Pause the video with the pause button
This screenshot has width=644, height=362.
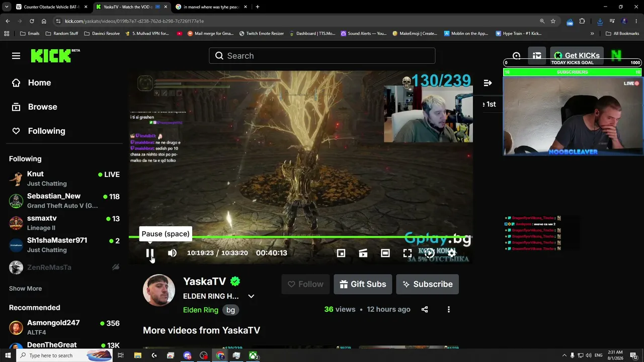point(150,253)
